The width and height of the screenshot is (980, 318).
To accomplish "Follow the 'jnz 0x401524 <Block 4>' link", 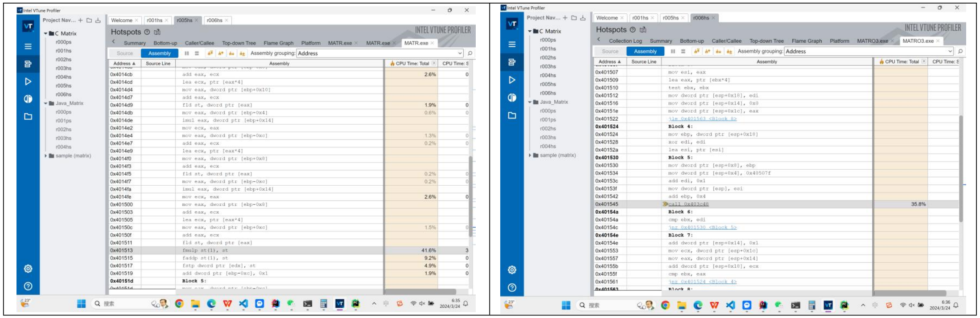I will pos(702,282).
